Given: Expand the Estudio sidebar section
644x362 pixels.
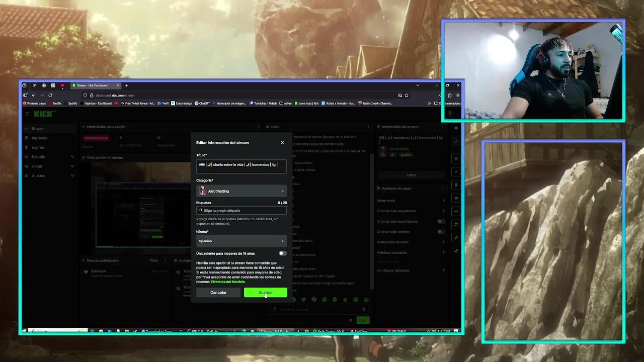Looking at the screenshot, I should click(x=49, y=157).
